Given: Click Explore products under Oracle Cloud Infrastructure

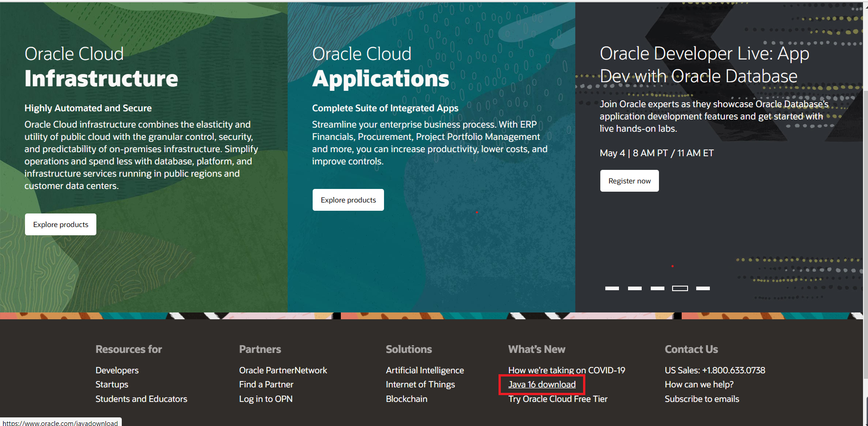Looking at the screenshot, I should coord(60,224).
